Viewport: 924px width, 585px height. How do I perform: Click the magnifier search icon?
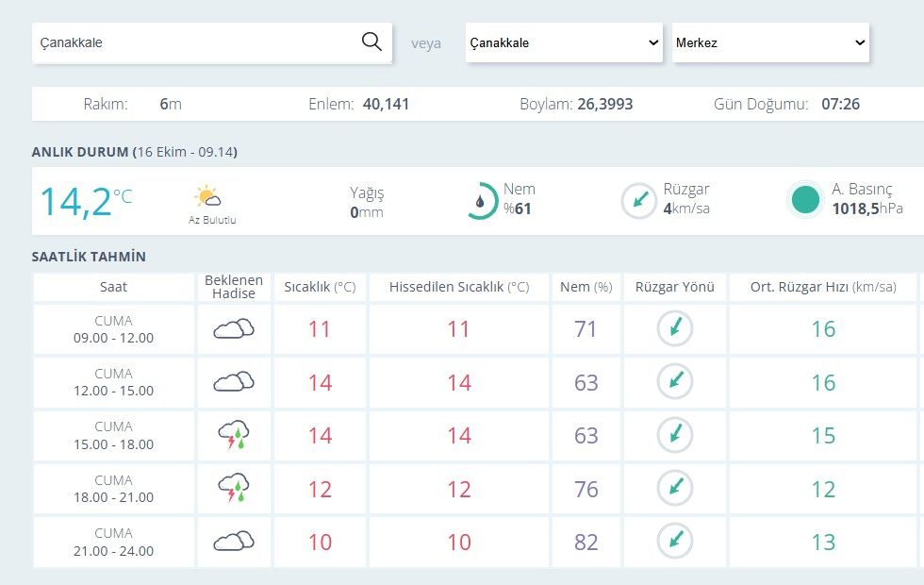371,42
